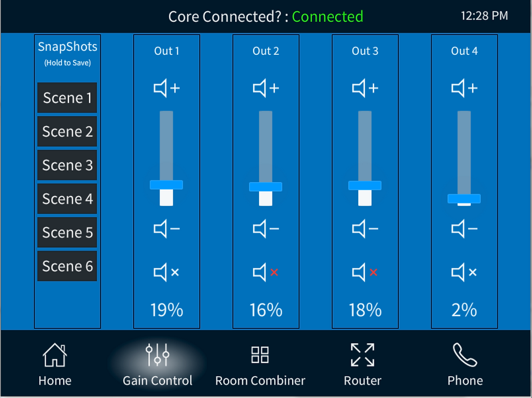Load the Scene 4 snapshot
Image resolution: width=532 pixels, height=398 pixels.
[67, 198]
